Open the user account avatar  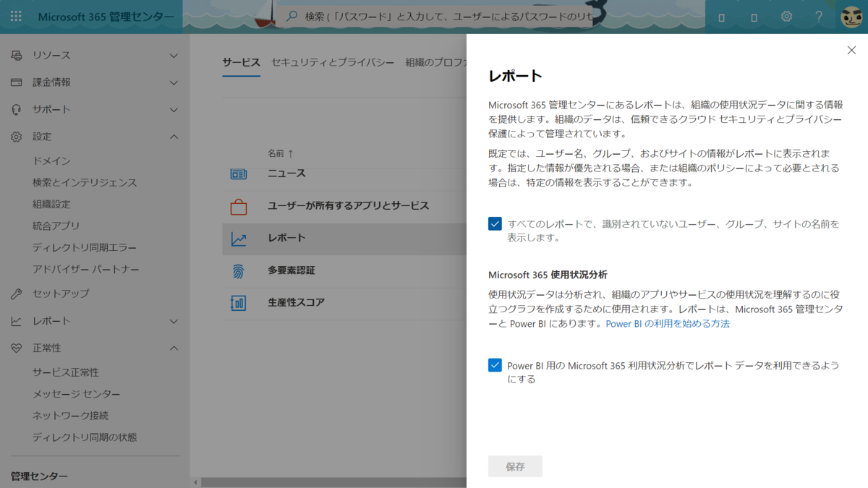[851, 17]
